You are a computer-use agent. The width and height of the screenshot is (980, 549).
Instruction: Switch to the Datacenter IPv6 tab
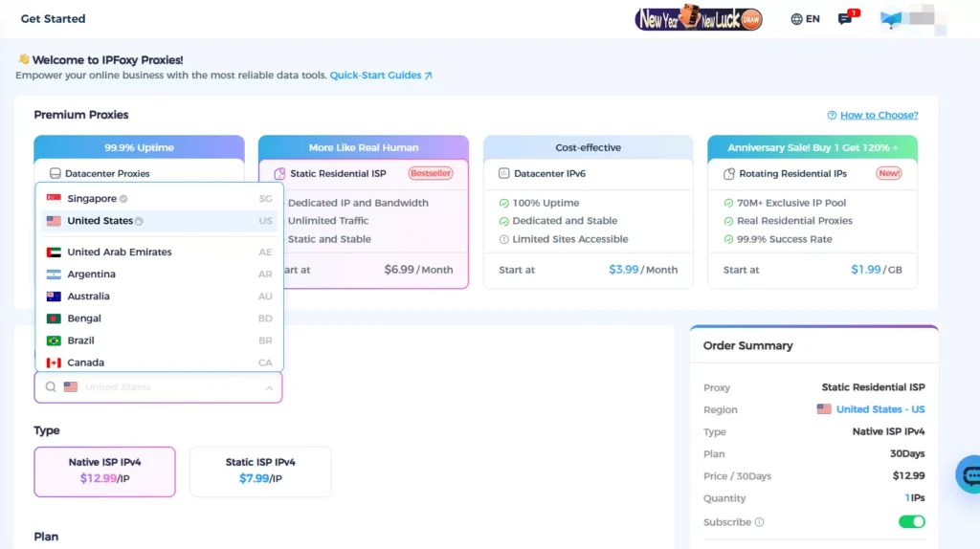(588, 173)
